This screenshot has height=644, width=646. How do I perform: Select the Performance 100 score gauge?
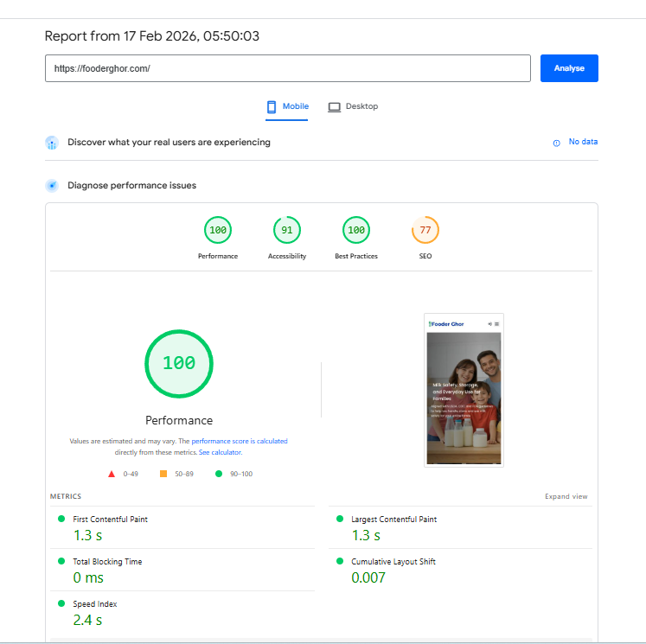(218, 230)
